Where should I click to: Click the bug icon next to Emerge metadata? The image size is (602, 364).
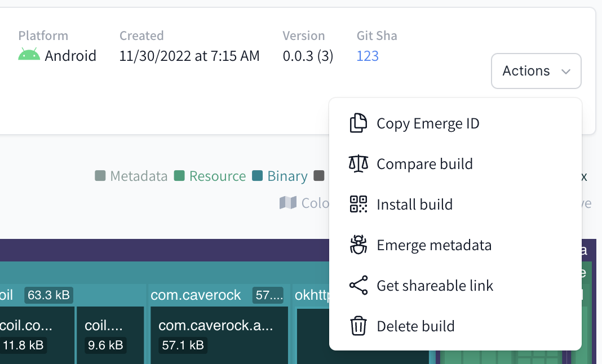(358, 245)
